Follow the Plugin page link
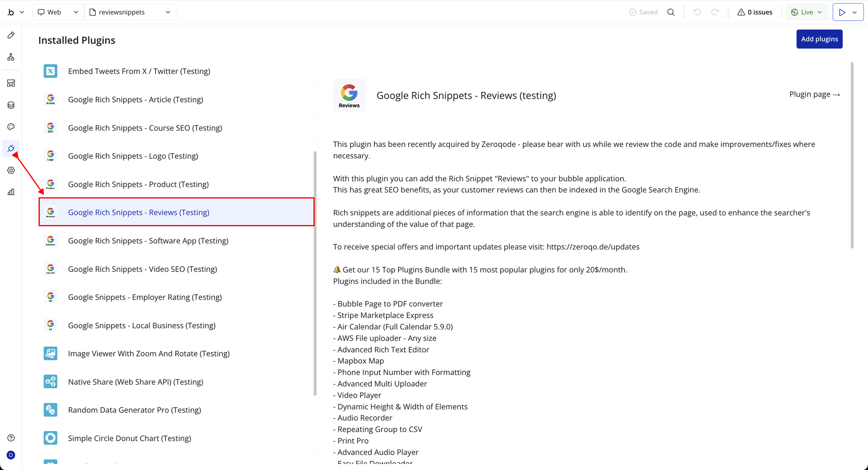Image resolution: width=868 pixels, height=470 pixels. [814, 94]
